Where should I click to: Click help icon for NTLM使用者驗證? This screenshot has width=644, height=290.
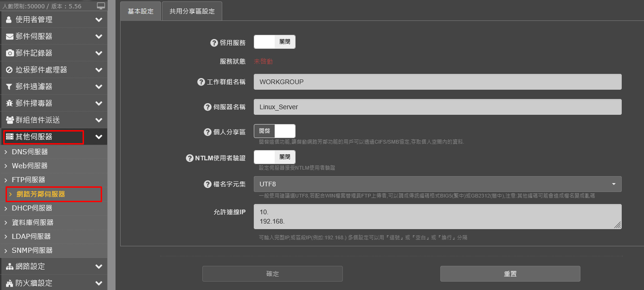189,158
